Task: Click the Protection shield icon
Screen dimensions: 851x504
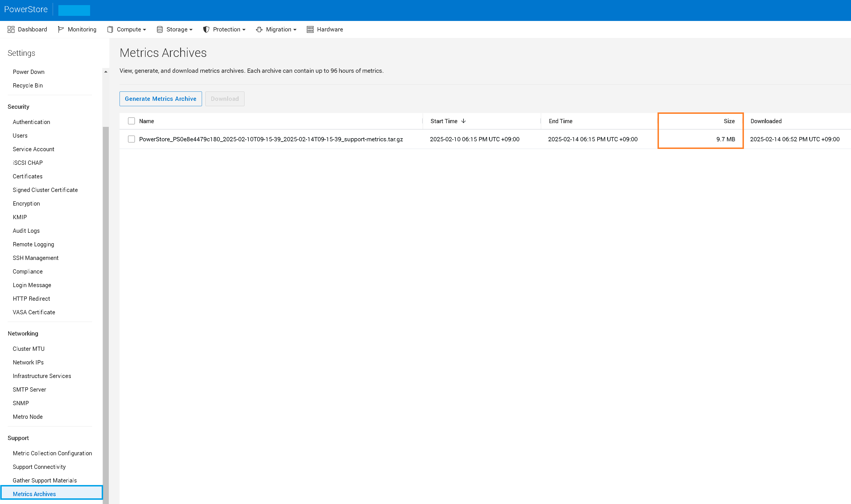Action: tap(206, 29)
